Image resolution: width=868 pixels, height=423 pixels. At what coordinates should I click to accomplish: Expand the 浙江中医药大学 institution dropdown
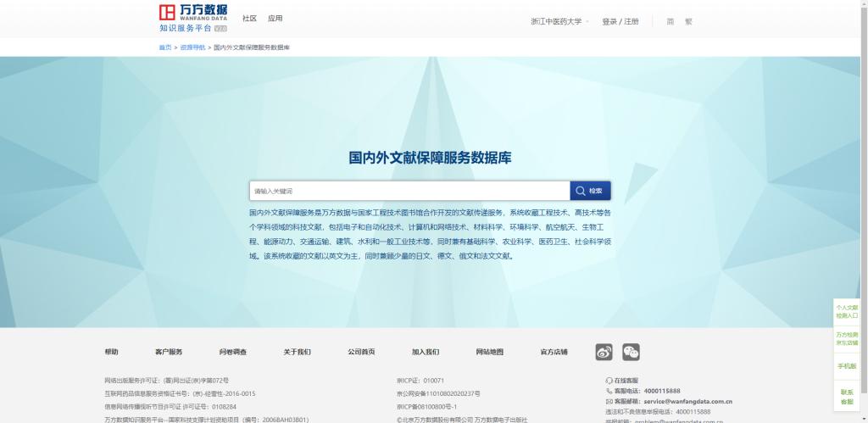coord(559,21)
